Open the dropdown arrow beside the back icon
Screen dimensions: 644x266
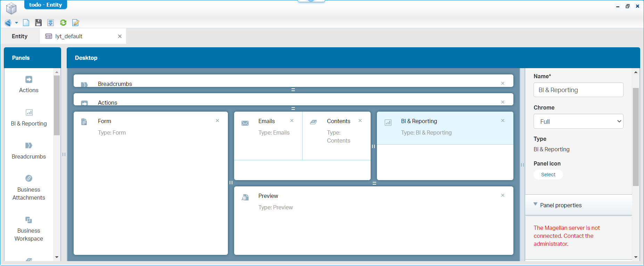16,23
